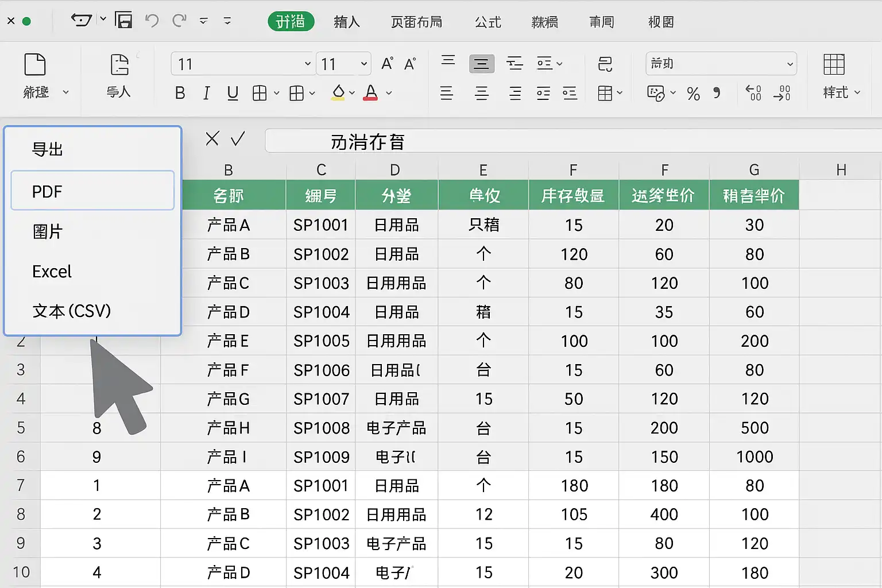Click the increase font size icon
The image size is (882, 588).
coord(388,64)
